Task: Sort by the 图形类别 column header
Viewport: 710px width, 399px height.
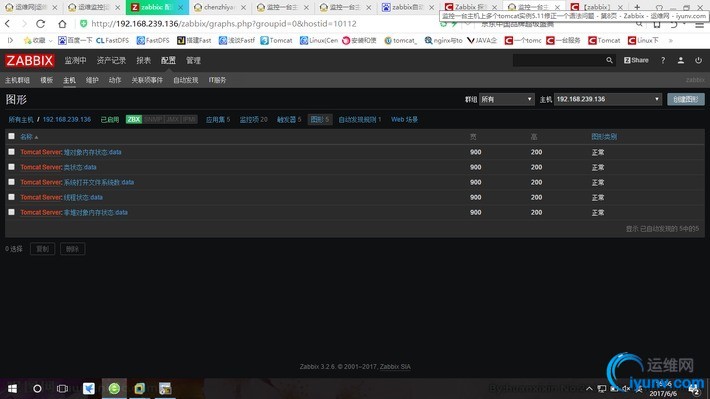Action: pos(604,137)
